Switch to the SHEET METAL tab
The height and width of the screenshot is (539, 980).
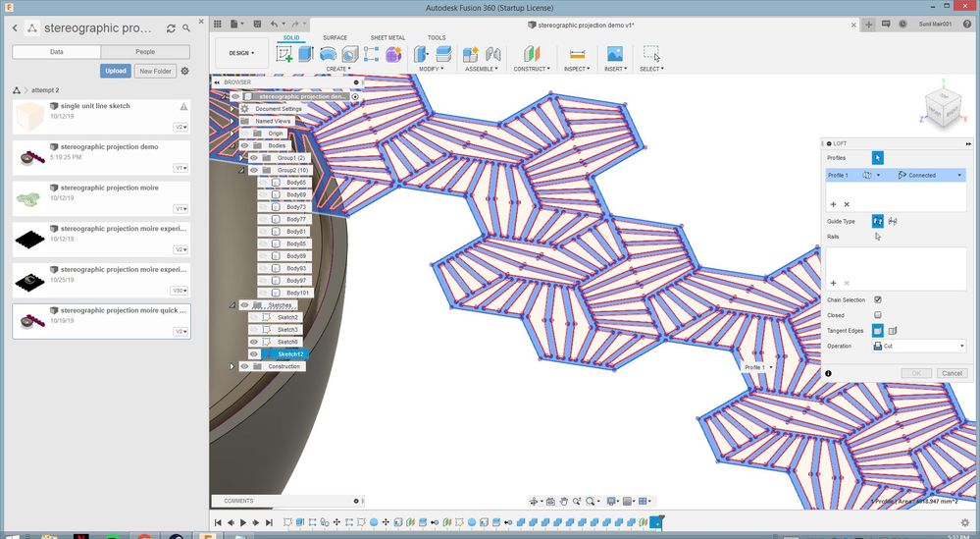(x=387, y=38)
